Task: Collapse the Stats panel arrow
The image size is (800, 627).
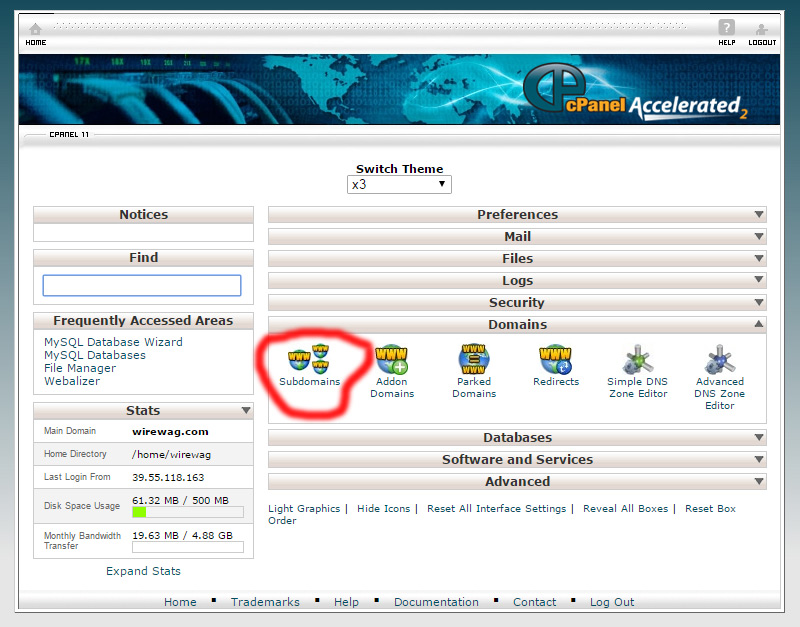Action: tap(246, 410)
